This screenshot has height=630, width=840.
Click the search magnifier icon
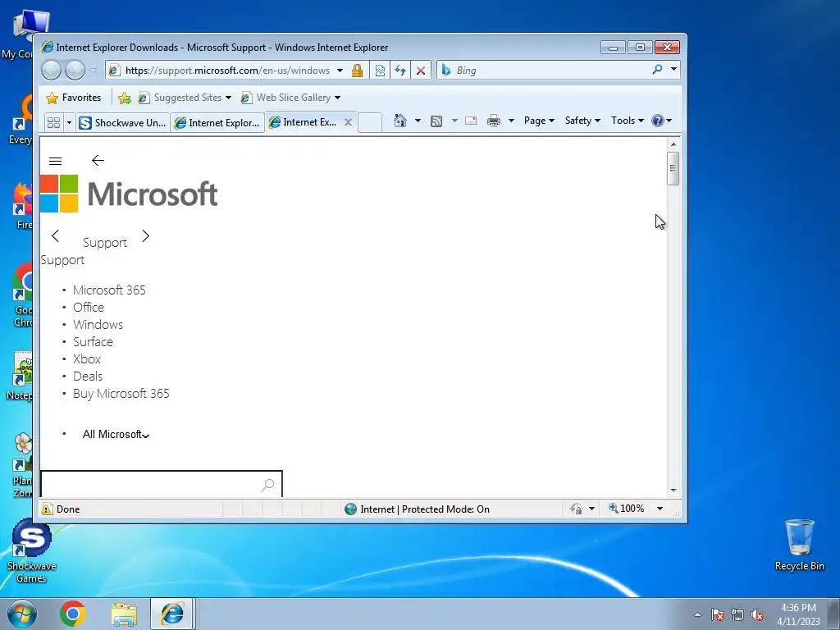pos(657,70)
